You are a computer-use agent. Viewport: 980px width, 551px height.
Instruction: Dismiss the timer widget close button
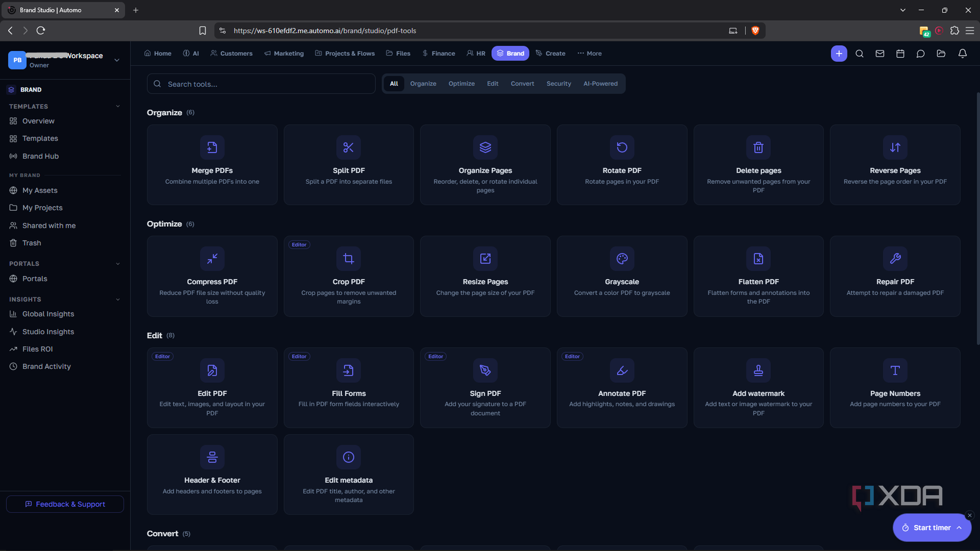pyautogui.click(x=969, y=515)
